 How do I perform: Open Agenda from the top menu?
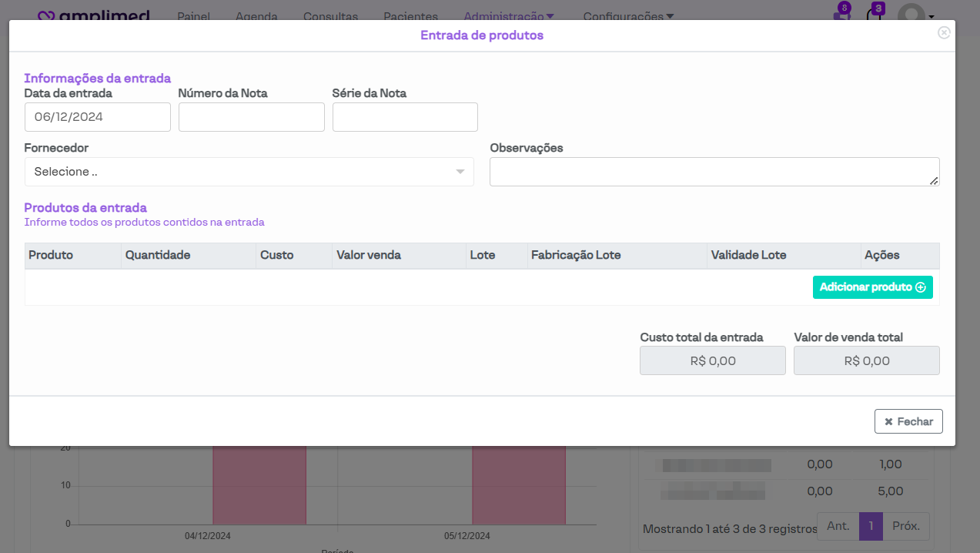(256, 16)
